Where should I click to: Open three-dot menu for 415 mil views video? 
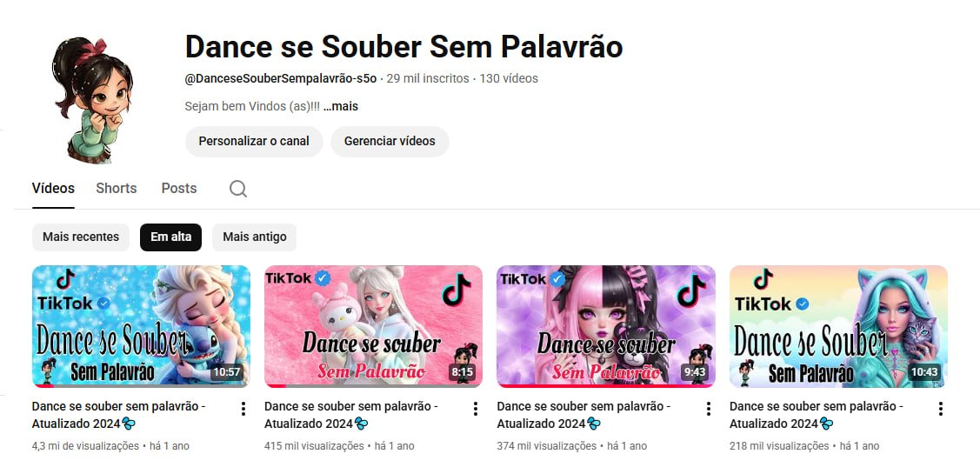[476, 409]
